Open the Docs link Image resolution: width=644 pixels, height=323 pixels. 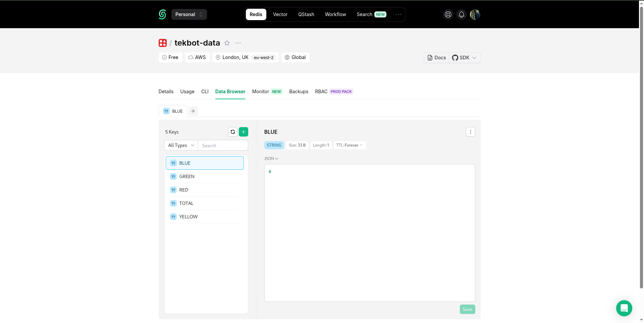coord(436,58)
